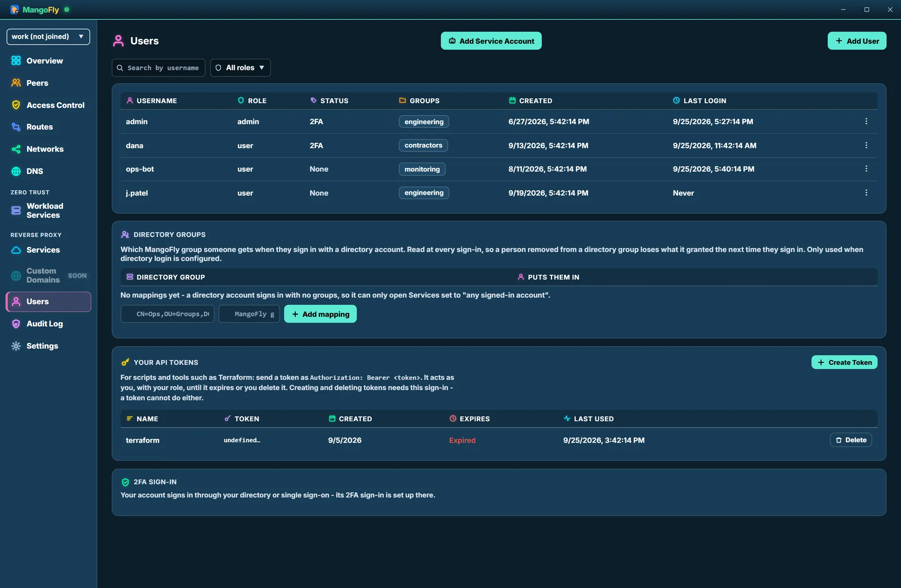Click the Never last login value
Viewport: 901px width, 588px height.
[x=683, y=193]
